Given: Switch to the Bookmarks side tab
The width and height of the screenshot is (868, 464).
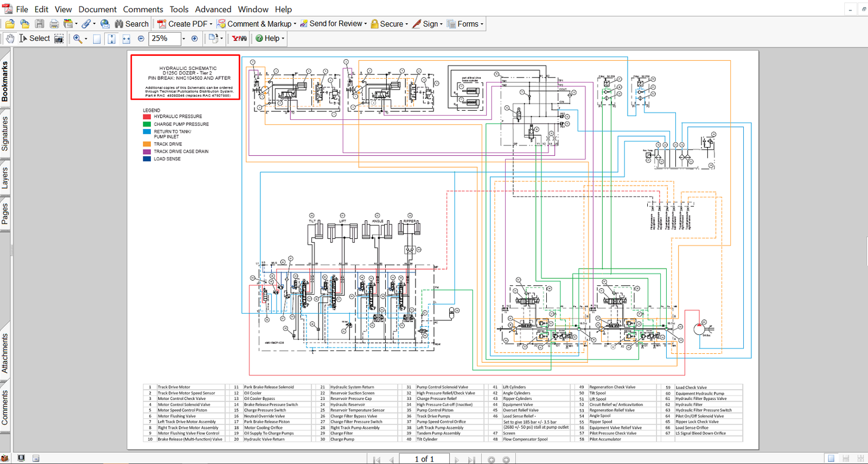Looking at the screenshot, I should [5, 81].
